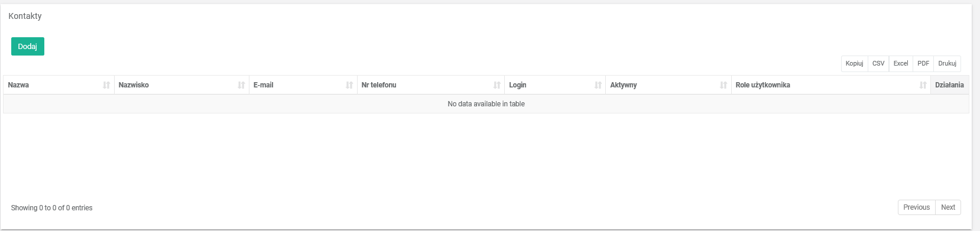Click the sort icon in Nazwisko column
The width and height of the screenshot is (980, 231).
pyautogui.click(x=241, y=85)
